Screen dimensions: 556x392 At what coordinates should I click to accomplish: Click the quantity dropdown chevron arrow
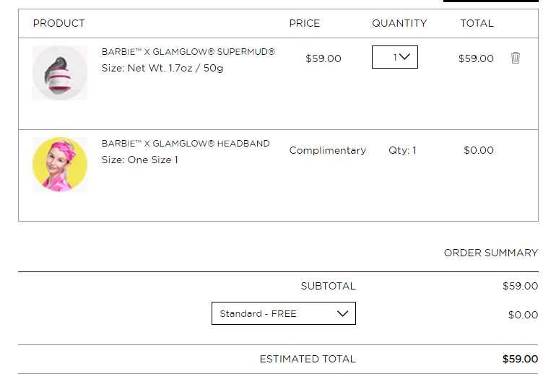click(404, 57)
